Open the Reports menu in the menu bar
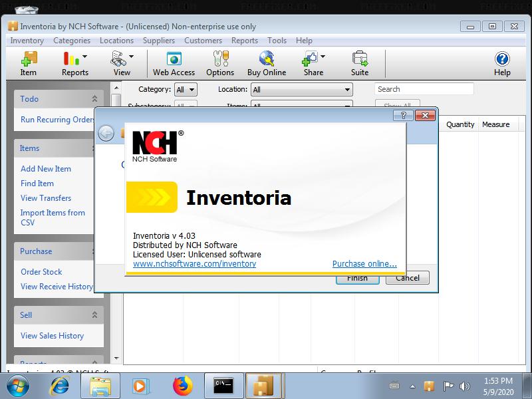532x399 pixels. point(245,41)
